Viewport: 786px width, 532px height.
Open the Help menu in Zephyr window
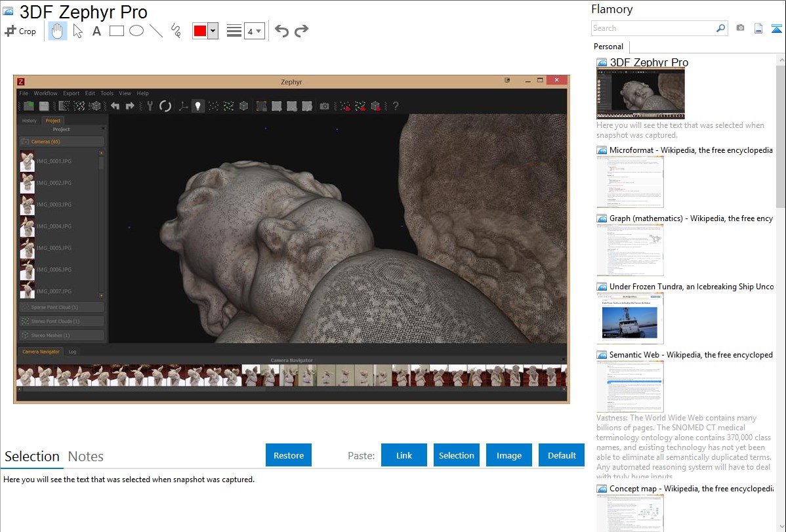click(143, 93)
